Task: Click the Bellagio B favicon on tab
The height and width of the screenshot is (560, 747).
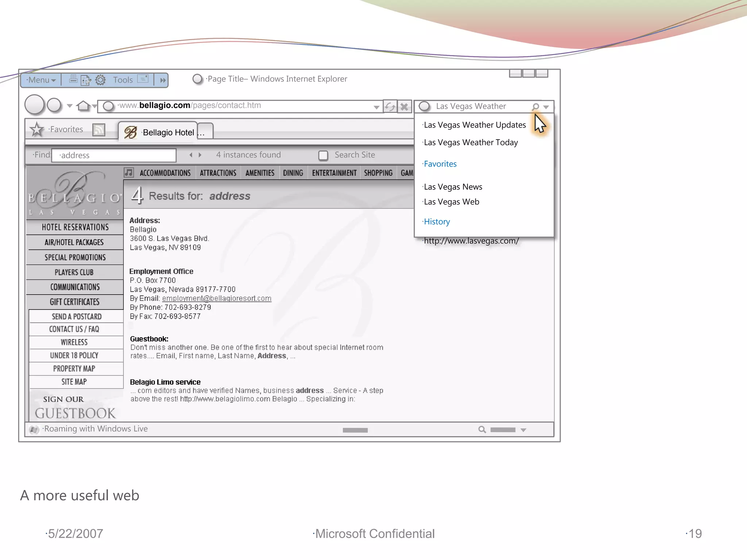Action: point(130,132)
